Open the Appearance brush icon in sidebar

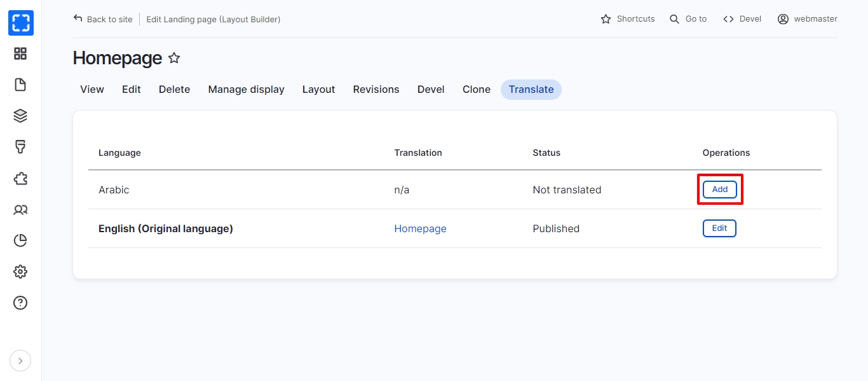tap(20, 147)
